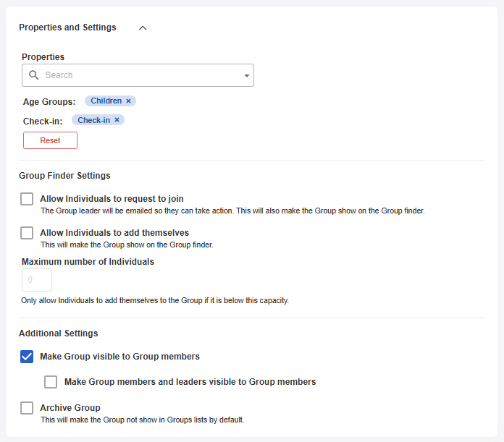Click the Group Finder Settings heading

(64, 176)
